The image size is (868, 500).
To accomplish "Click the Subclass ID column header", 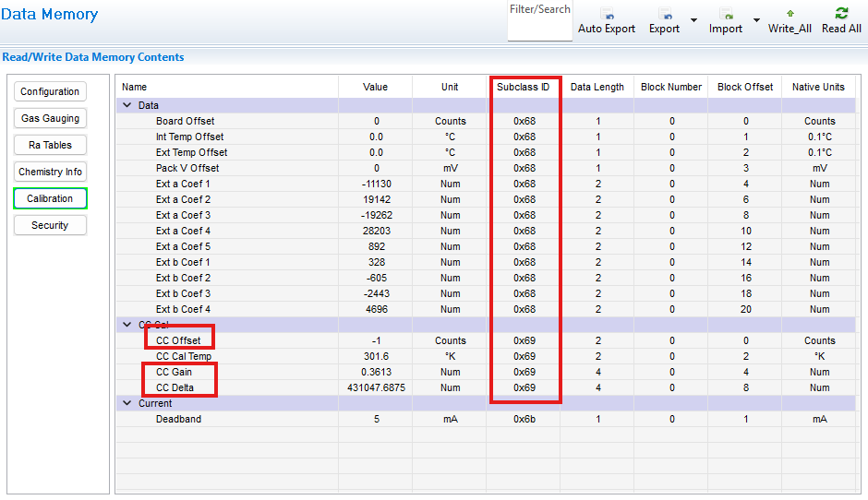I will [x=524, y=87].
